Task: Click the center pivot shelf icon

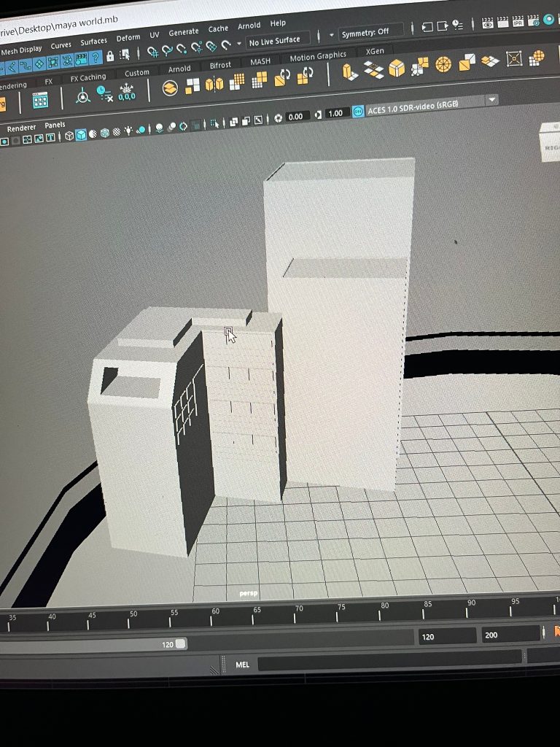Action: 83,96
